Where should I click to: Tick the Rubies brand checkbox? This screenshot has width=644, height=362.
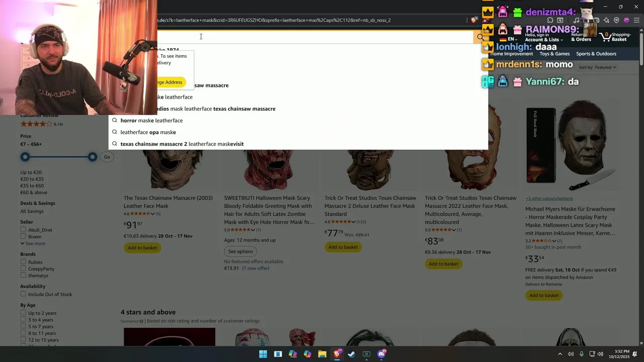(23, 262)
